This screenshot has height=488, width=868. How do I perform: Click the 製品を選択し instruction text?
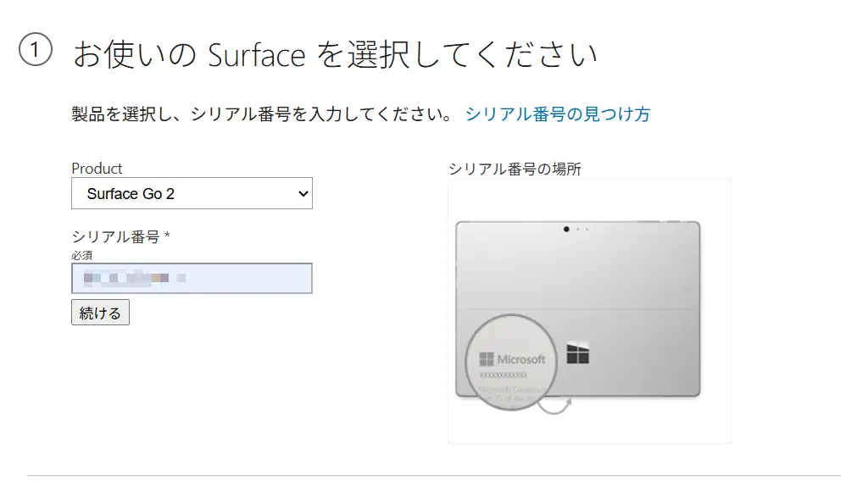click(263, 114)
